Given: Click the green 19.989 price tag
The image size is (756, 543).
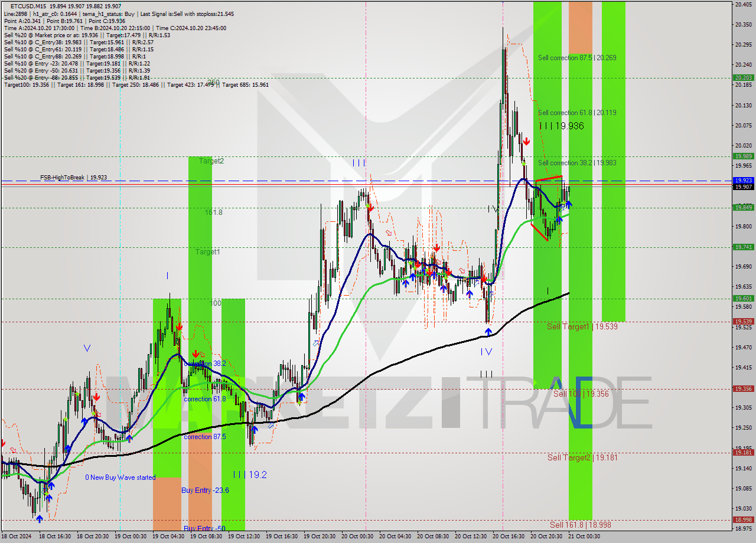Looking at the screenshot, I should click(x=743, y=156).
